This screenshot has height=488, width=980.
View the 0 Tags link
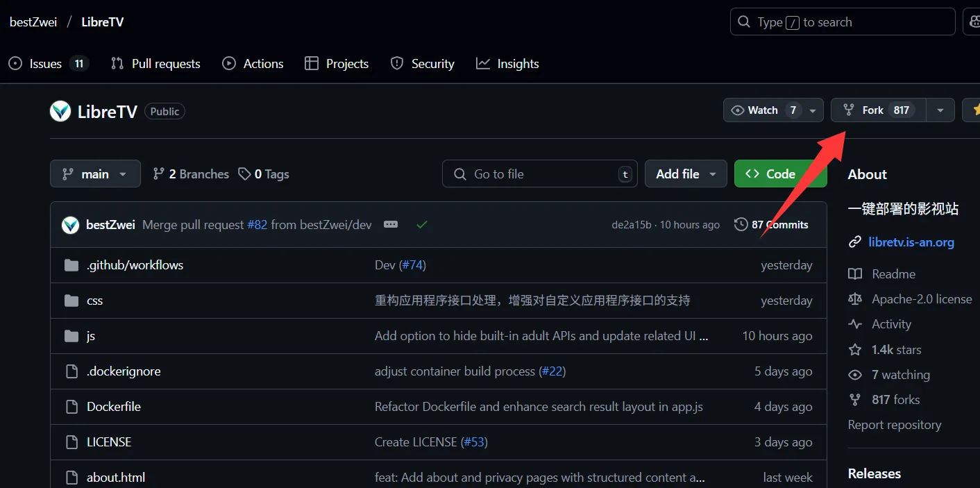point(264,174)
